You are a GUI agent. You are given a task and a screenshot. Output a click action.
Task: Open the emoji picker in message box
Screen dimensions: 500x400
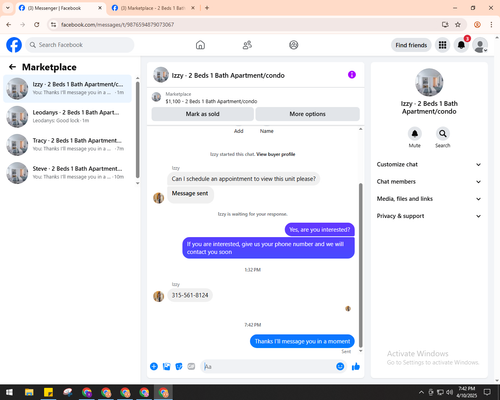(340, 367)
